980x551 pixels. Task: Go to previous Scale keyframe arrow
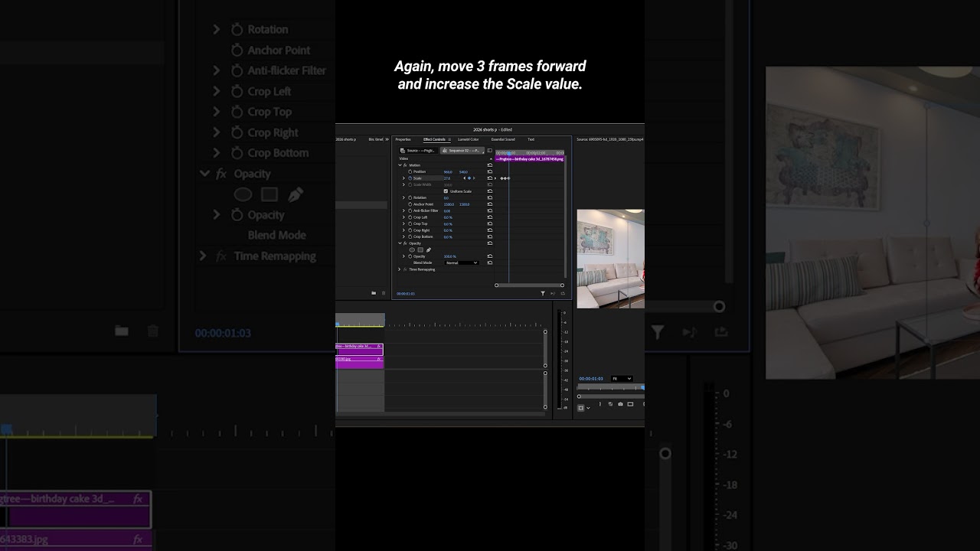464,178
